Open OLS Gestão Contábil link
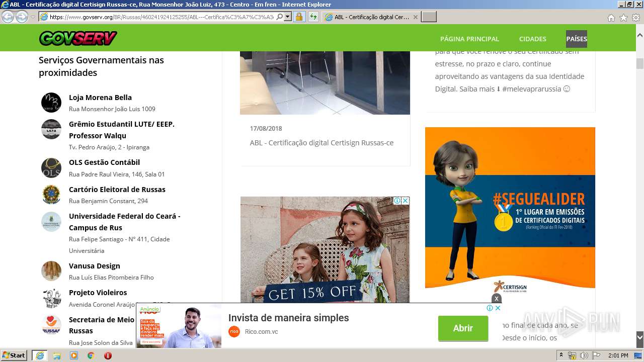Screen dimensions: 644x362 pyautogui.click(x=104, y=162)
